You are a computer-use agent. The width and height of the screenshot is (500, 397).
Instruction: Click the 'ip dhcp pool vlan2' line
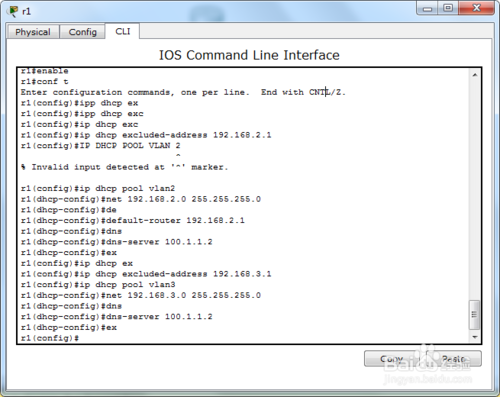coord(98,188)
